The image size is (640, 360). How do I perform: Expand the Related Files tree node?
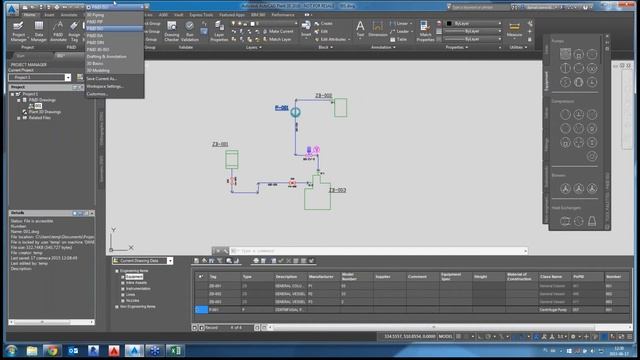pyautogui.click(x=18, y=118)
